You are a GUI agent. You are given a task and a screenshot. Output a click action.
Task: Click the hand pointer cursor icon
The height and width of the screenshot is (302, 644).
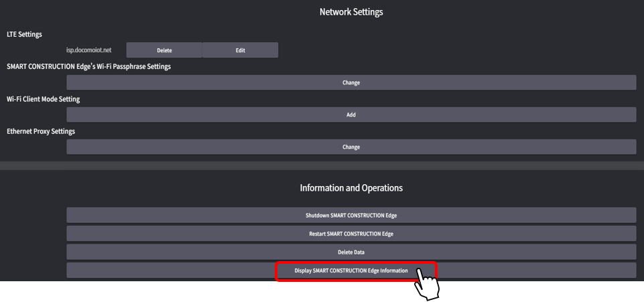426,284
